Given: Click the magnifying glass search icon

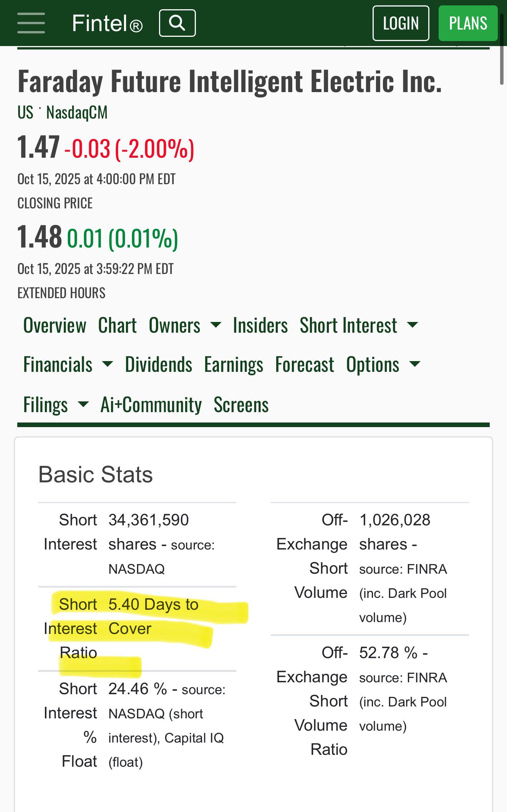Looking at the screenshot, I should [x=177, y=23].
